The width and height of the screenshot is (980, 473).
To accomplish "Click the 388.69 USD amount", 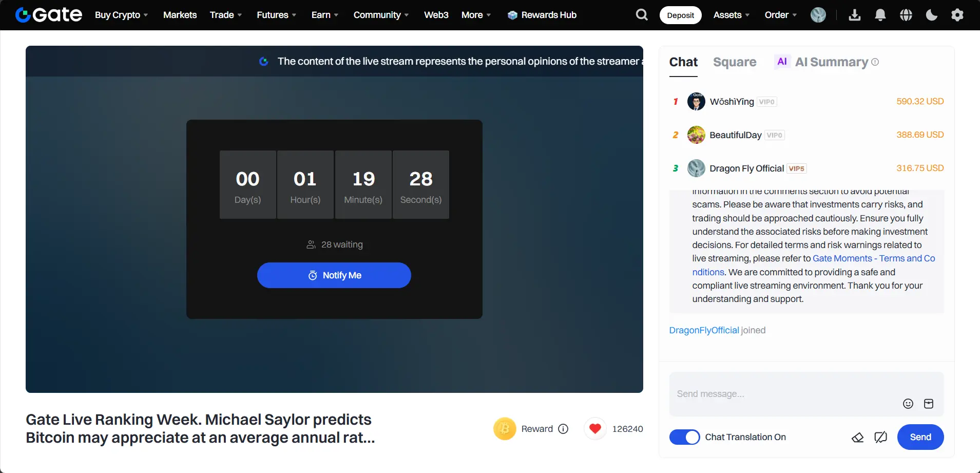I will (x=920, y=135).
